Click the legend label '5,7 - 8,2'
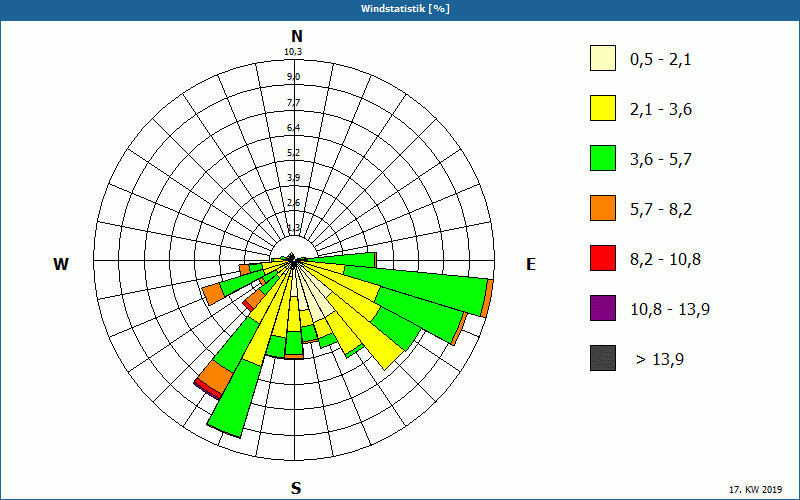Image resolution: width=800 pixels, height=500 pixels. [661, 210]
